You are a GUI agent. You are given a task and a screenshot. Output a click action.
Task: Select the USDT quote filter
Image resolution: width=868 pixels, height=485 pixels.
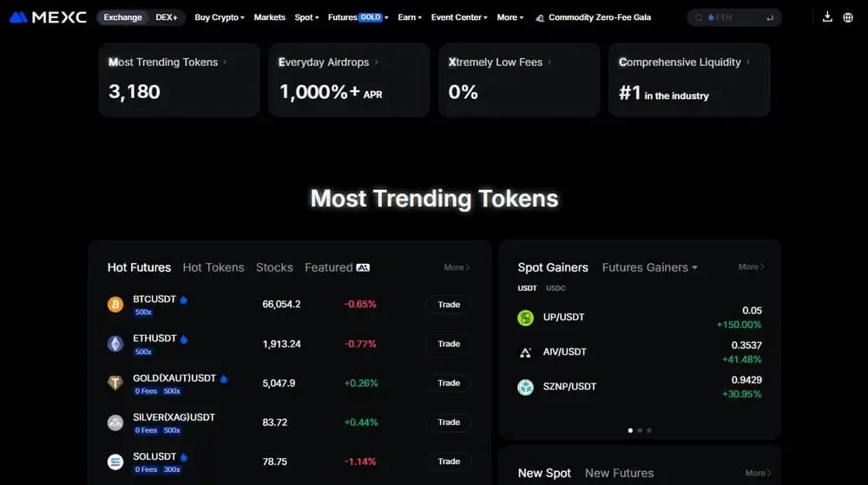point(527,288)
